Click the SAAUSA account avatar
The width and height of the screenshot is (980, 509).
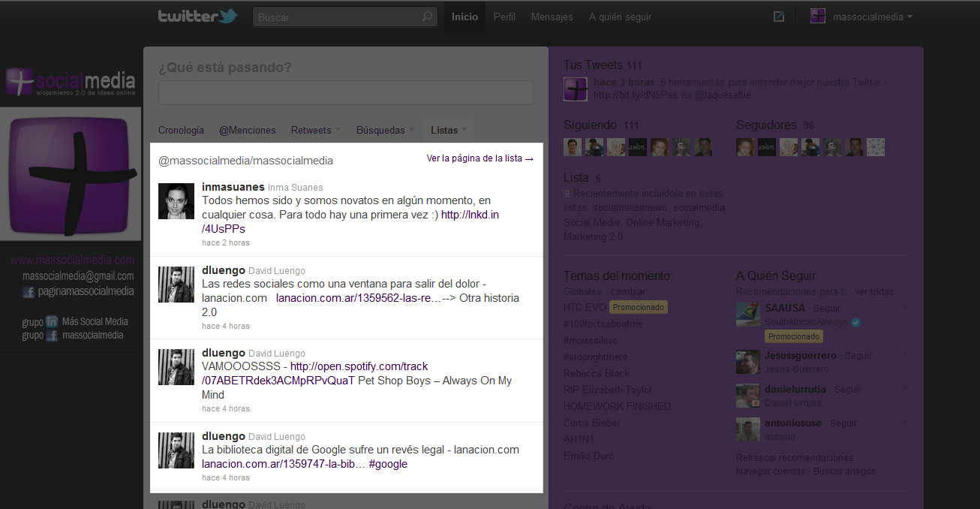coord(748,315)
